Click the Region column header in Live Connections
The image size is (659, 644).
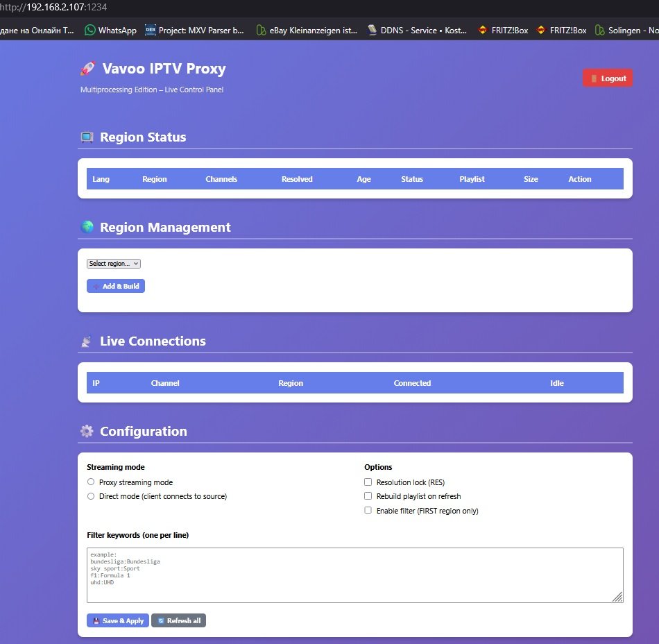pos(291,383)
